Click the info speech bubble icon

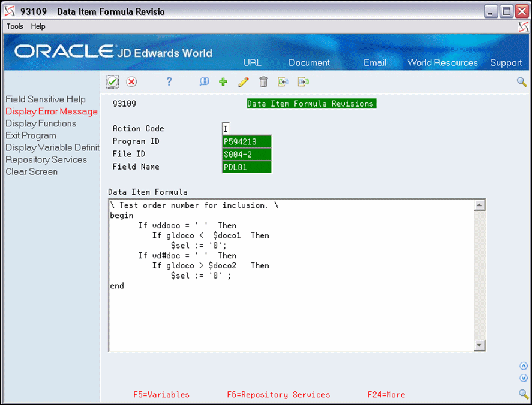point(205,81)
